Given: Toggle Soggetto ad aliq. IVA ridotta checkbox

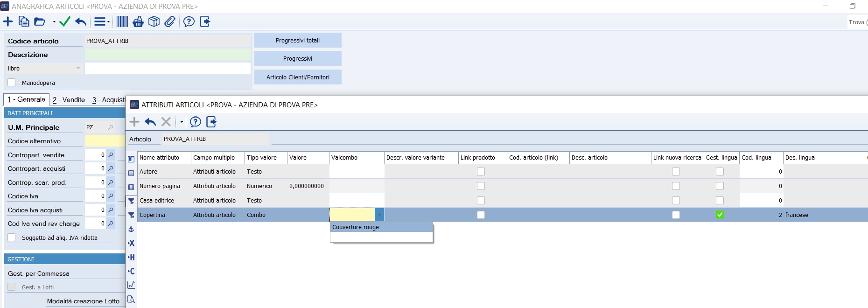Looking at the screenshot, I should 12,238.
